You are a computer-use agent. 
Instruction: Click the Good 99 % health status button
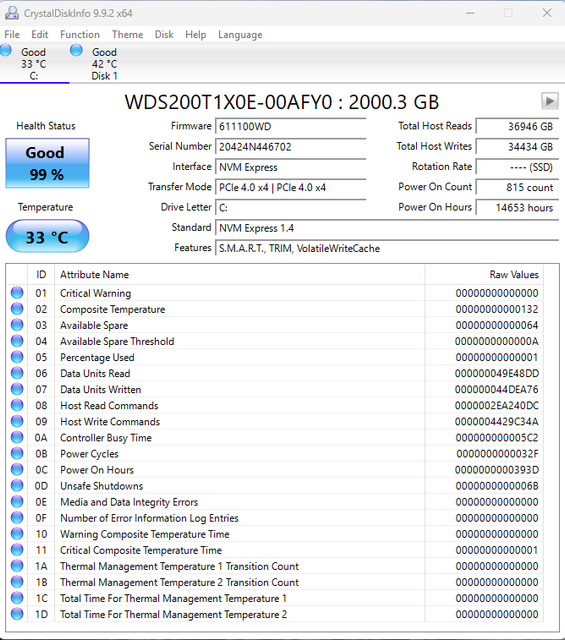(x=47, y=163)
